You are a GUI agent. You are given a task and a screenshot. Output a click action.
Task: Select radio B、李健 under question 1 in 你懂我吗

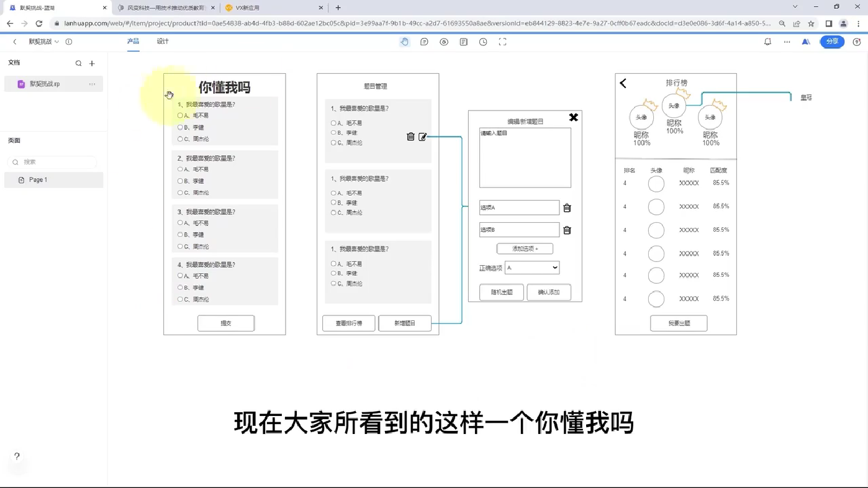180,127
